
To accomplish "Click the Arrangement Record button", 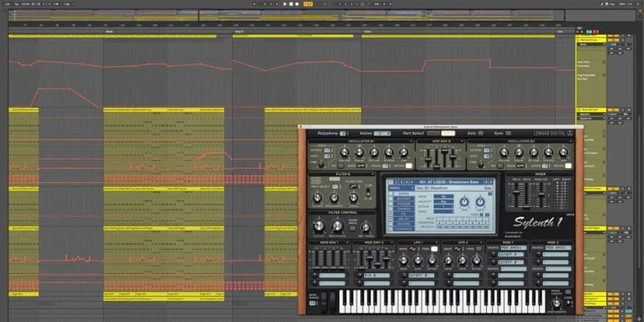I will point(297,4).
